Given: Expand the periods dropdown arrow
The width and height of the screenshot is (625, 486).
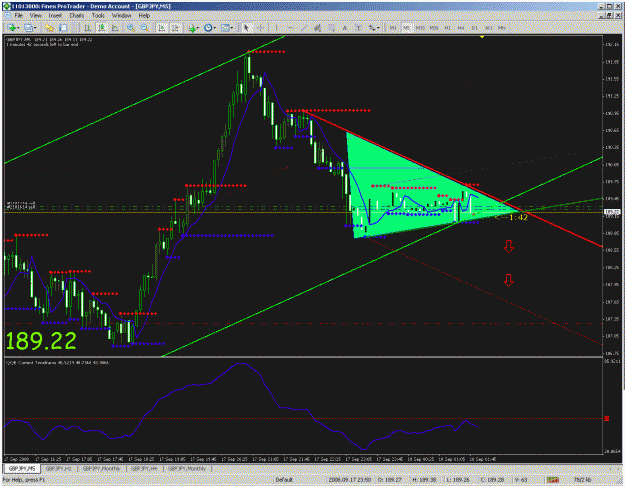Looking at the screenshot, I should click(x=214, y=28).
